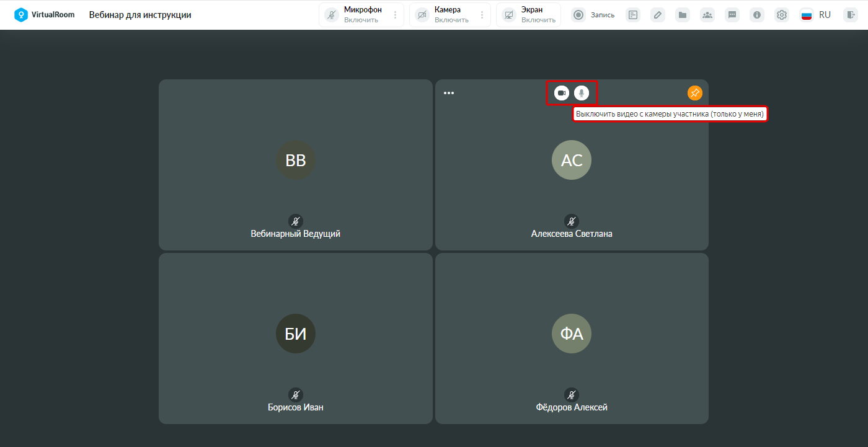The width and height of the screenshot is (868, 447).
Task: Click the muted mic icon of Борисов Иван
Action: pos(296,394)
